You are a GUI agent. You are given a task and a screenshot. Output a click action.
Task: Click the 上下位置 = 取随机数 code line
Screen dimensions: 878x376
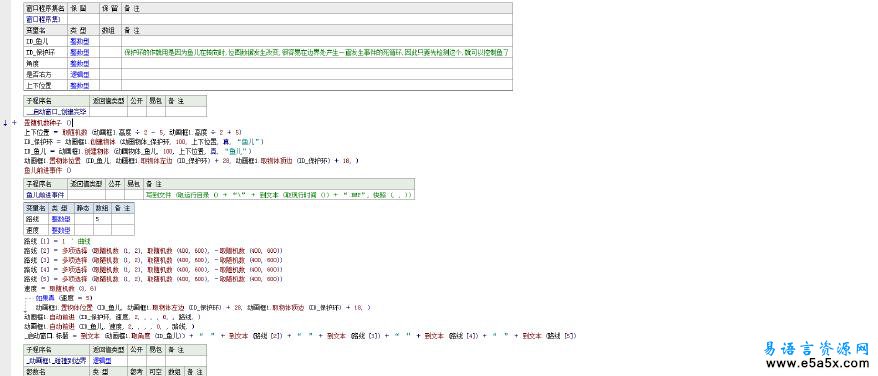coord(132,132)
